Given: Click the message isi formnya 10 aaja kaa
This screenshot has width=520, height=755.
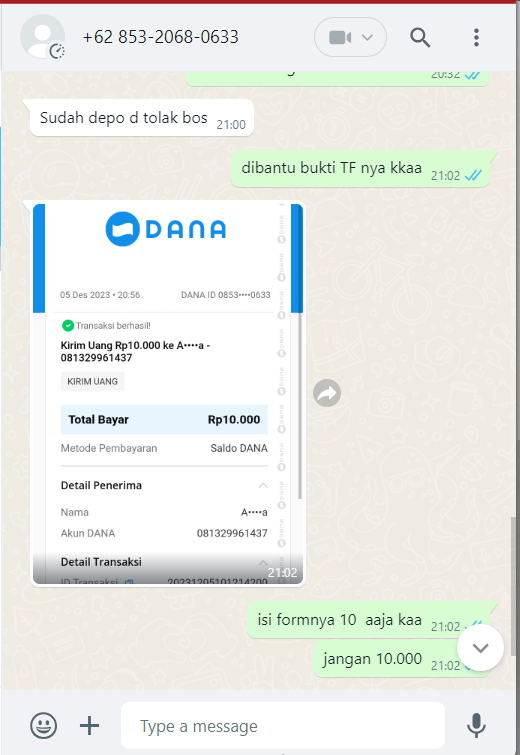Looking at the screenshot, I should click(x=368, y=620).
